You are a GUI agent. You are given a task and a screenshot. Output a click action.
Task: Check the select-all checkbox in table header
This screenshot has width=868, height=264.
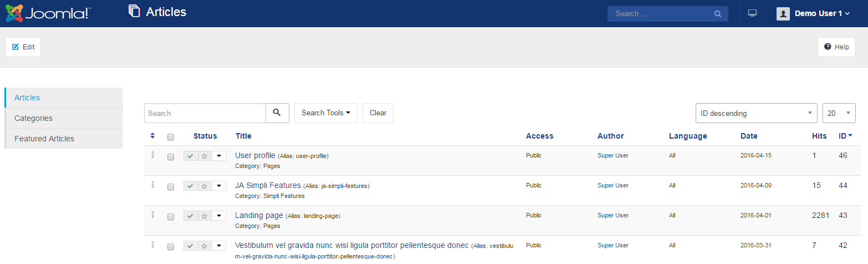click(171, 136)
